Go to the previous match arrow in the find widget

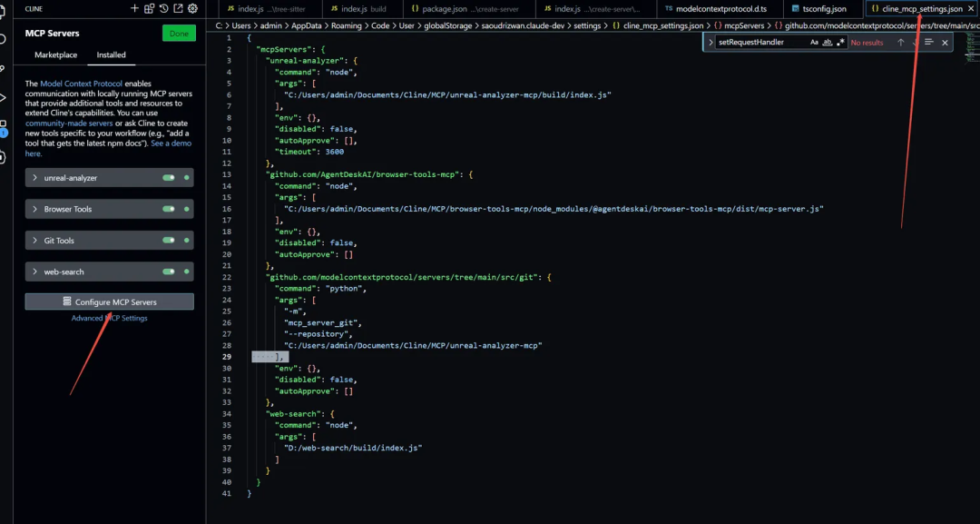(x=901, y=43)
